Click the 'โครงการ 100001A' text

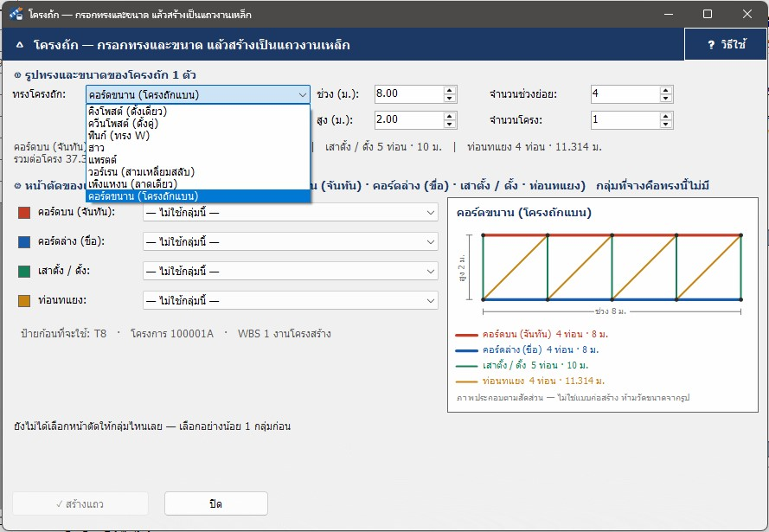[x=172, y=334]
